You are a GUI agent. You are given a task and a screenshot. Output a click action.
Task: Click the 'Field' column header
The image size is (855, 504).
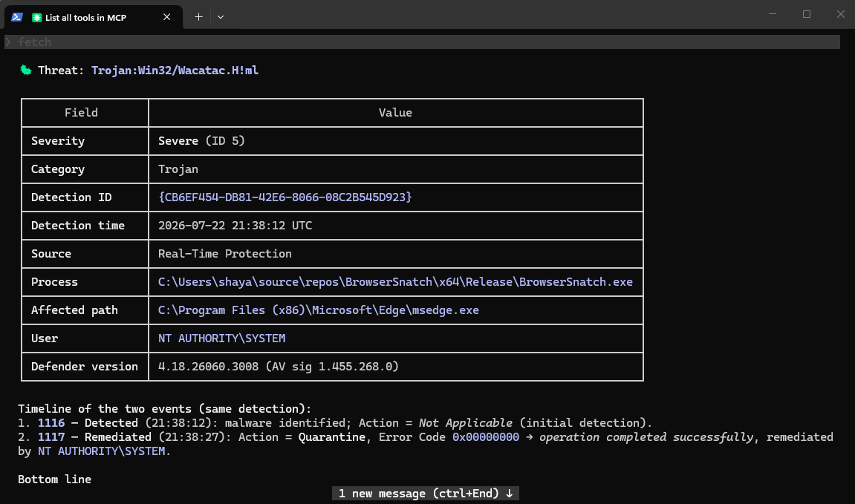[81, 113]
